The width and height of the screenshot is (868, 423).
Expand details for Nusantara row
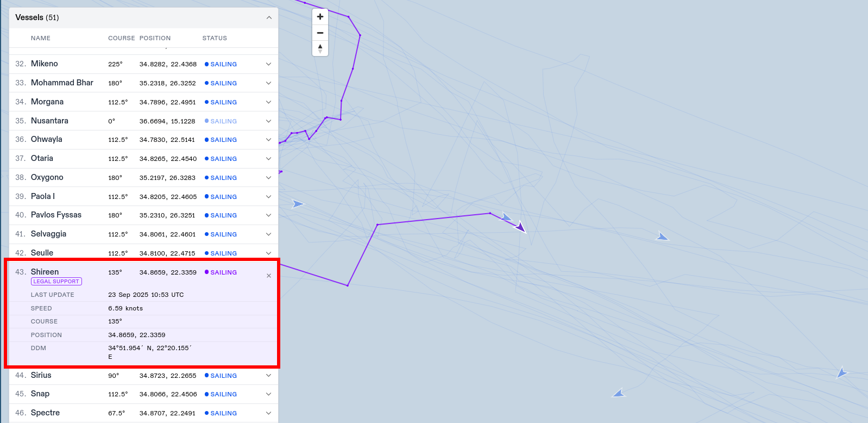pos(268,121)
